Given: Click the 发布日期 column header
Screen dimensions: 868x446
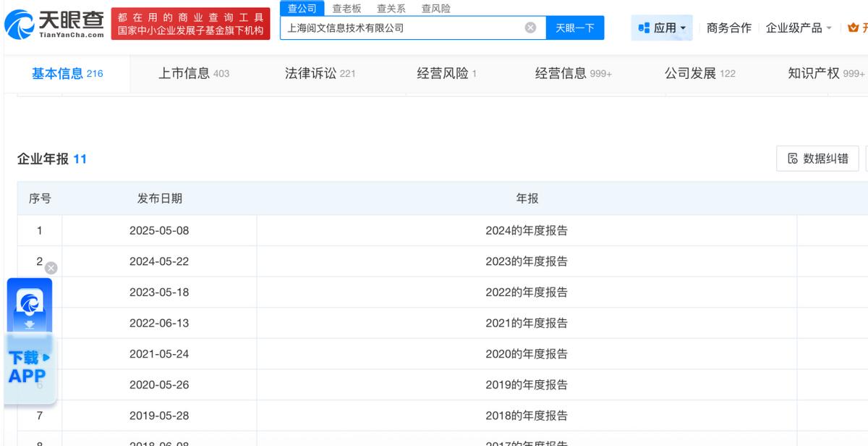Looking at the screenshot, I should tap(159, 198).
